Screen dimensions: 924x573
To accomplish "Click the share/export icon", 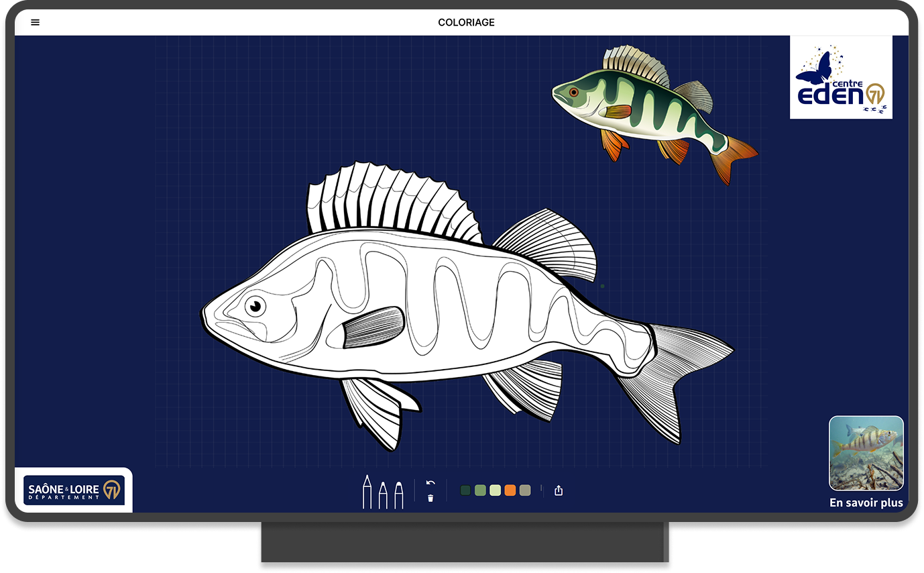I will click(559, 490).
